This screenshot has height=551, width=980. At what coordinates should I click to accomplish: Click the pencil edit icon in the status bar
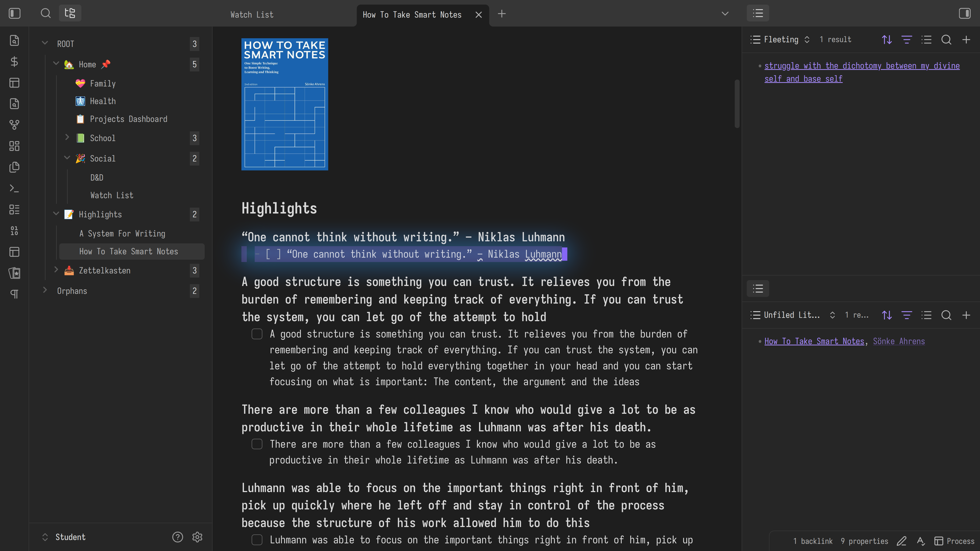coord(901,541)
